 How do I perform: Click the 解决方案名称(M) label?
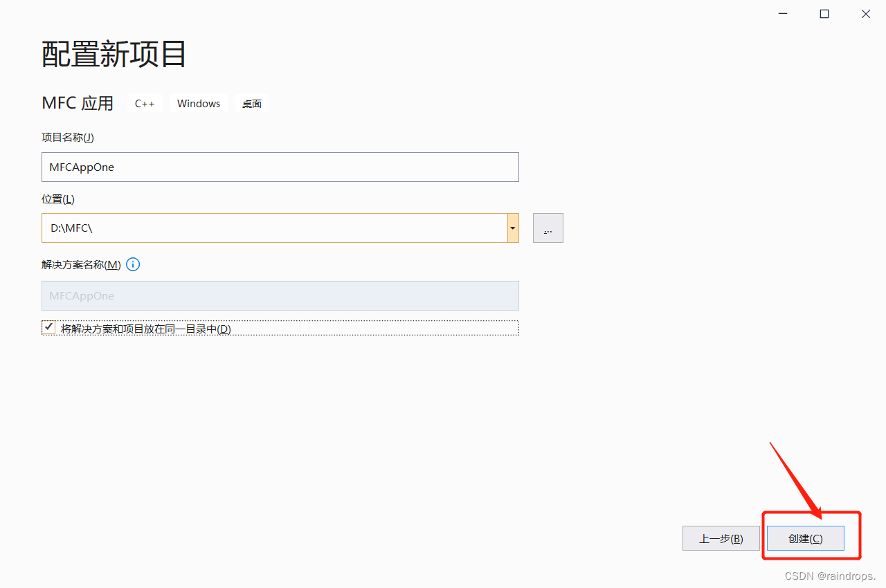tap(81, 264)
